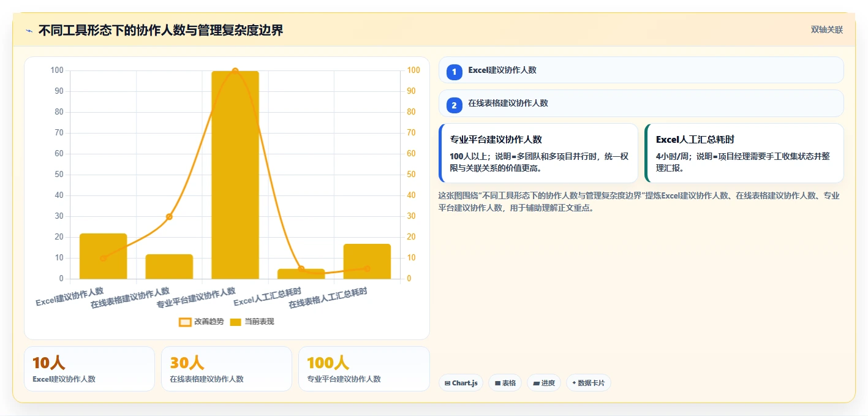The image size is (868, 416).
Task: Click the blue number 2 badge
Action: [454, 105]
